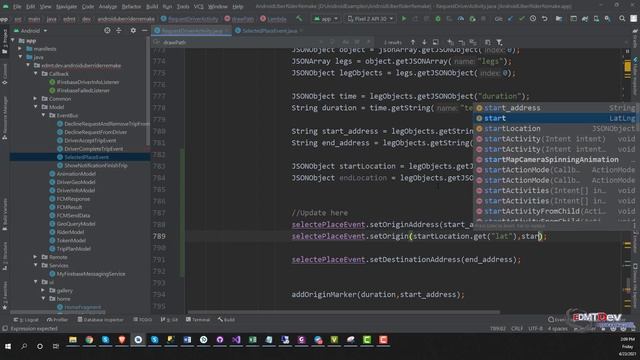Open the Refactor menu
This screenshot has width=640, height=360.
click(x=131, y=7)
